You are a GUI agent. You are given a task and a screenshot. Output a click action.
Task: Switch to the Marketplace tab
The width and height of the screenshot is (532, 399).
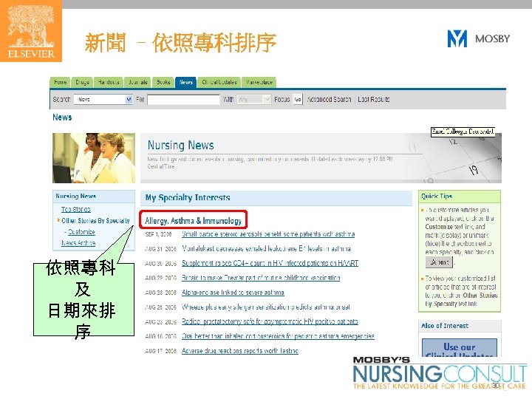[x=259, y=82]
